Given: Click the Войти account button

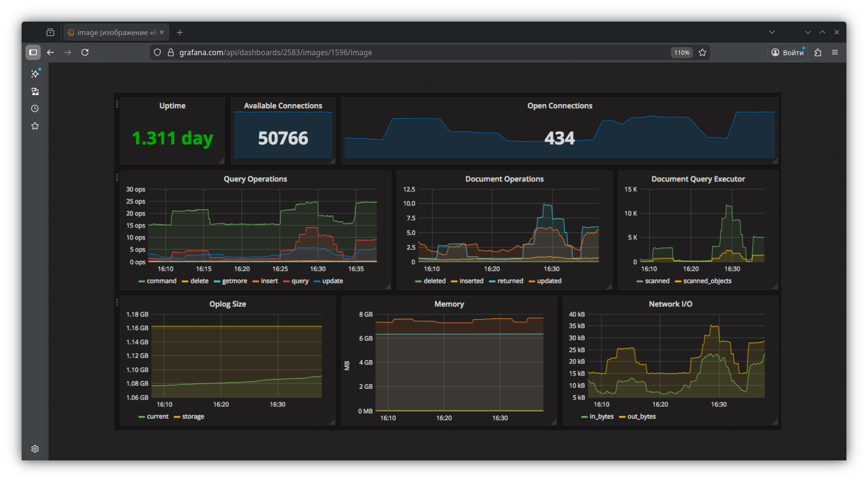Looking at the screenshot, I should point(787,52).
